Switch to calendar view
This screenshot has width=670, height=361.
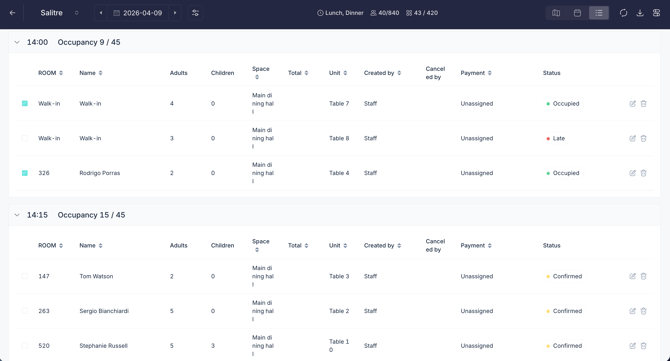click(577, 13)
